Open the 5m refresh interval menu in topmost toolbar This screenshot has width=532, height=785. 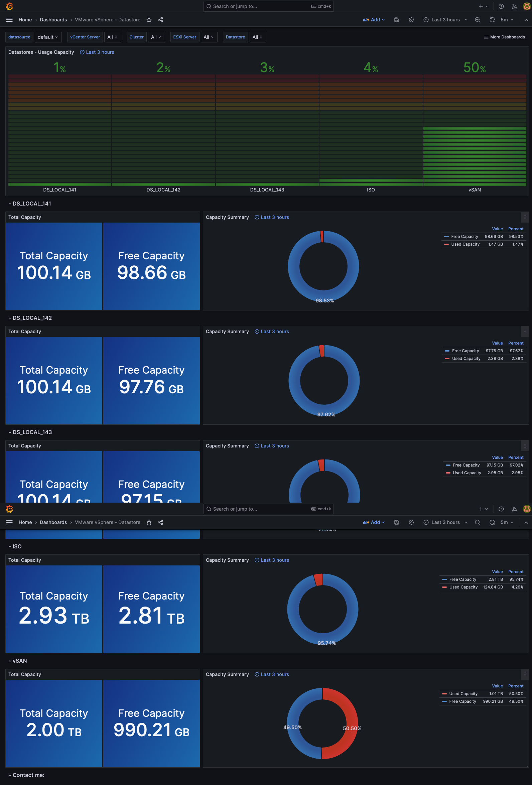tap(507, 20)
